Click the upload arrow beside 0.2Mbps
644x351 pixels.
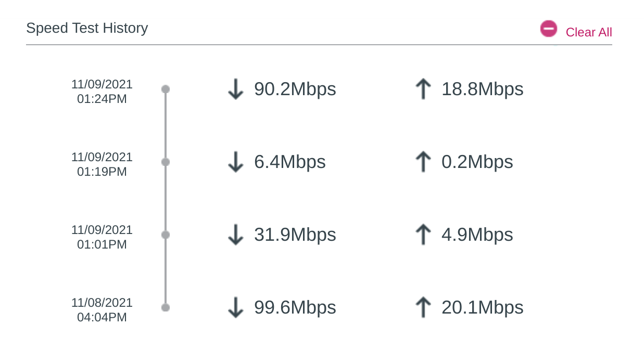tap(423, 162)
